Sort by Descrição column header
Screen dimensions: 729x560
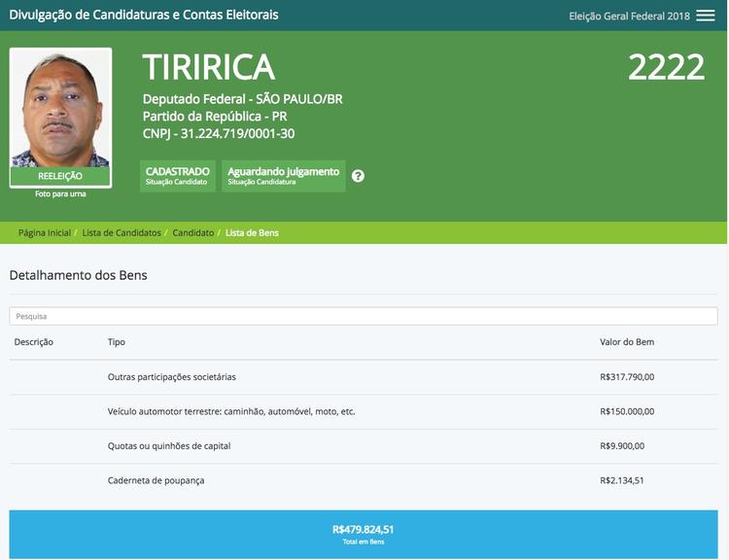tap(34, 342)
